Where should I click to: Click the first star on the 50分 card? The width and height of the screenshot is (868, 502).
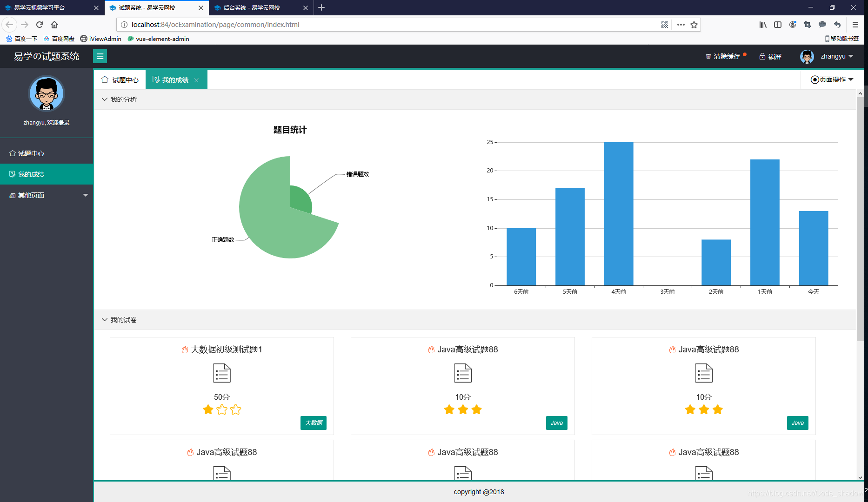[208, 410]
